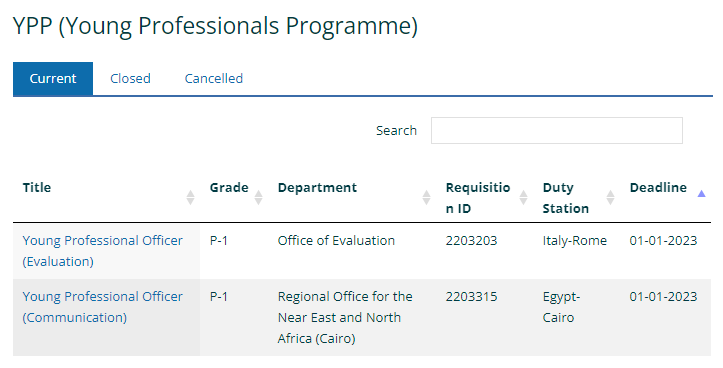Sort by Requisition ID arrows icon
The height and width of the screenshot is (368, 723).
point(523,197)
